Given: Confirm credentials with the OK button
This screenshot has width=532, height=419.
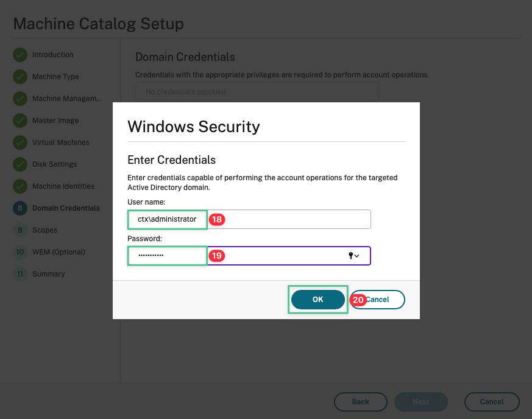Looking at the screenshot, I should [x=317, y=300].
